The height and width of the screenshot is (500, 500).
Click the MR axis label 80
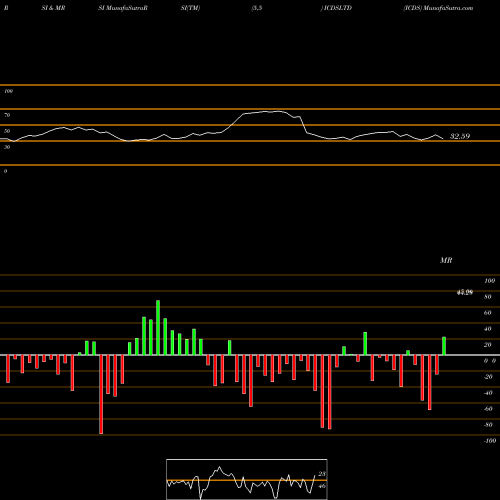click(488, 297)
